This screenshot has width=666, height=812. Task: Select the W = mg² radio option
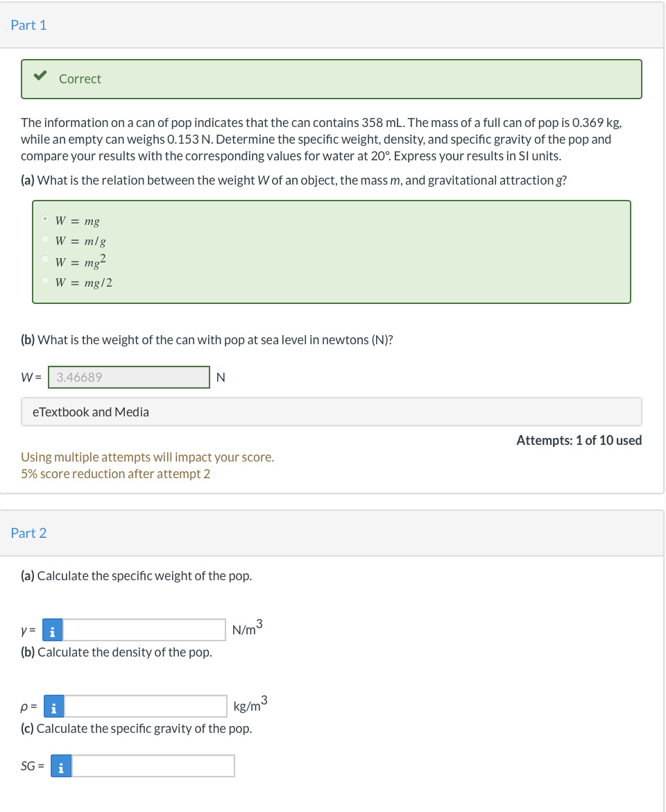click(45, 260)
